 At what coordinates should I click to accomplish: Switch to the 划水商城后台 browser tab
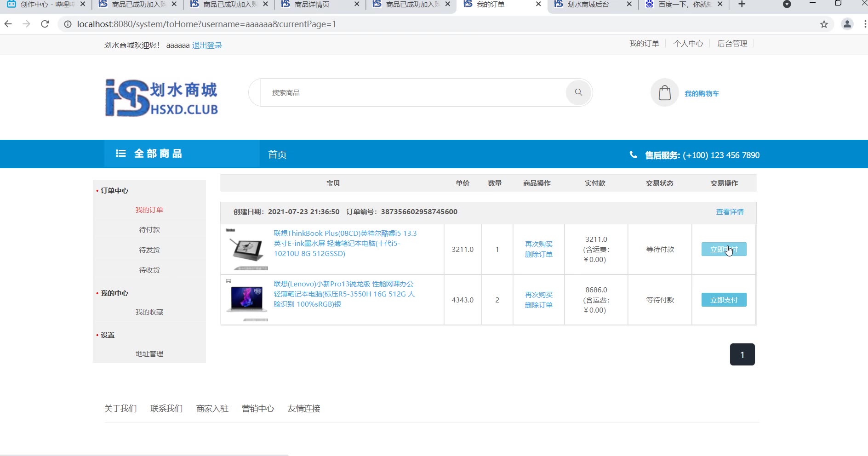[x=588, y=5]
